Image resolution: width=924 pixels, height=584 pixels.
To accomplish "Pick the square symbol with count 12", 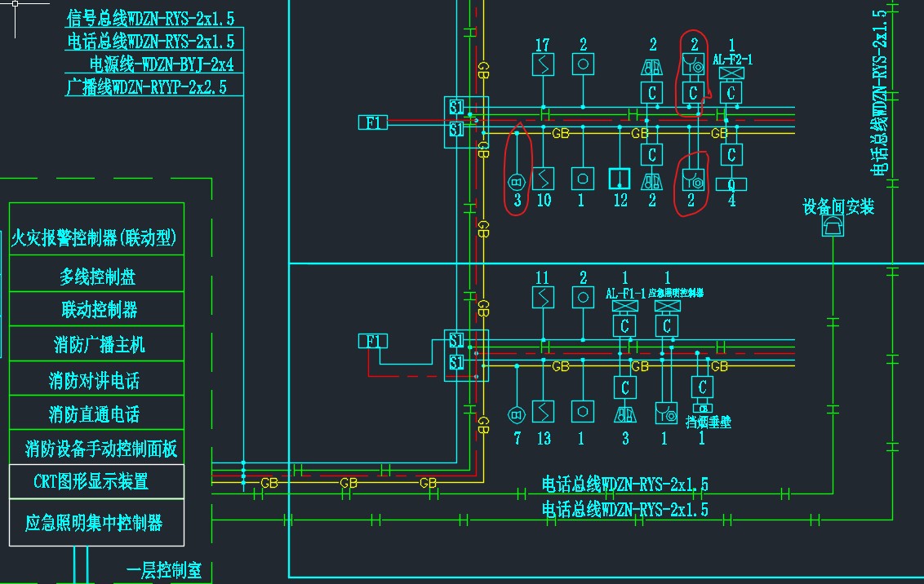I will [620, 179].
